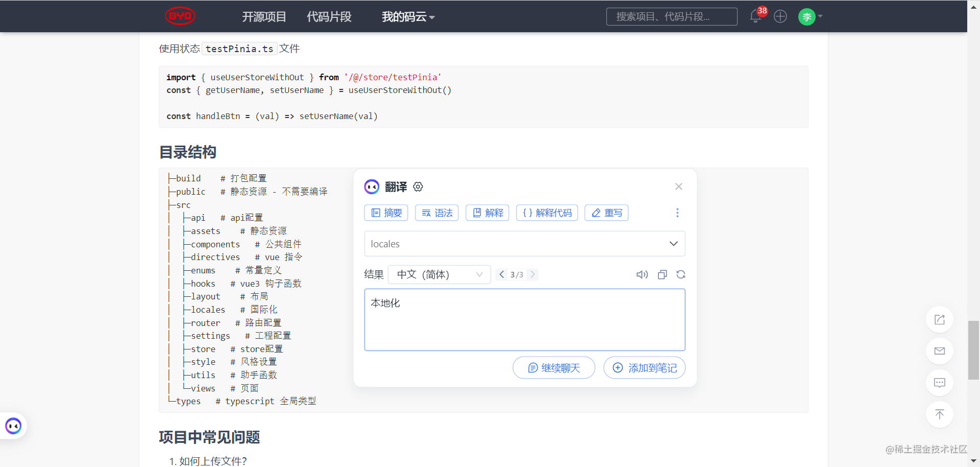Click the 解释代码 explain code button
Viewport: 980px width, 467px height.
(x=547, y=213)
